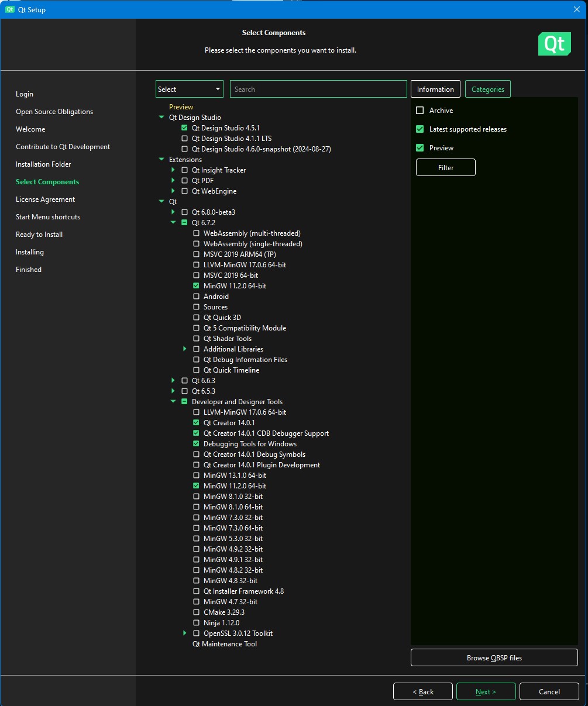Expand the Qt 6.6.3 node
Screen dimensions: 588x706
(173, 381)
